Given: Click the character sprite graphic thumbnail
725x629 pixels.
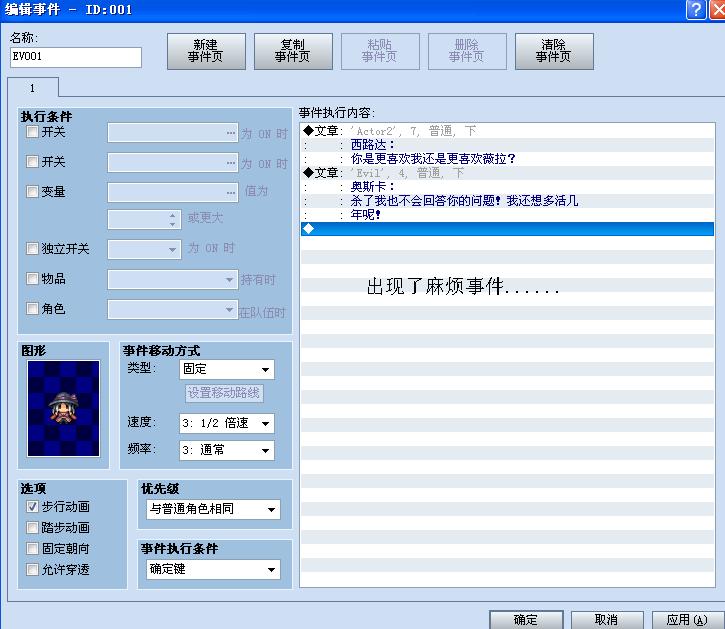Looking at the screenshot, I should coord(63,408).
